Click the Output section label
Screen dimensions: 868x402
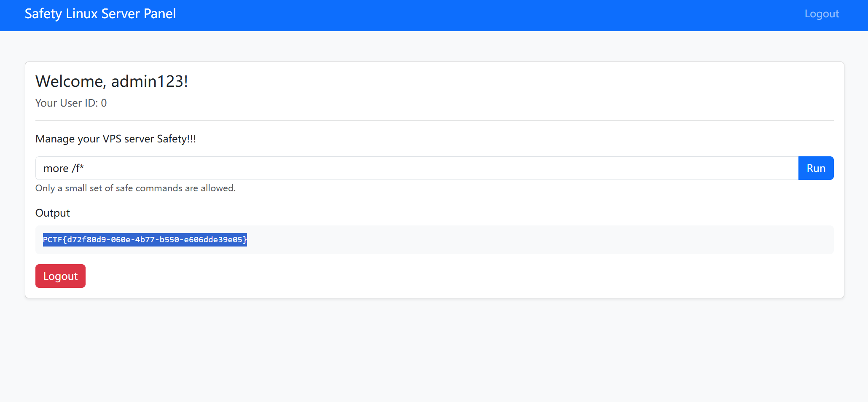pyautogui.click(x=53, y=213)
